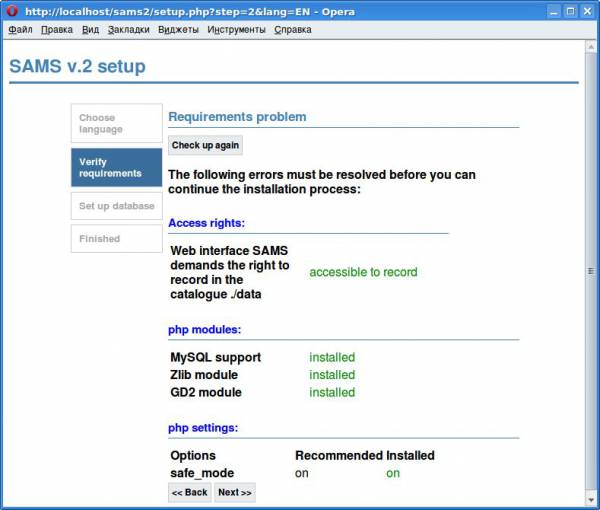Click the scrollbar down arrow
This screenshot has height=510, width=600.
coord(591,500)
